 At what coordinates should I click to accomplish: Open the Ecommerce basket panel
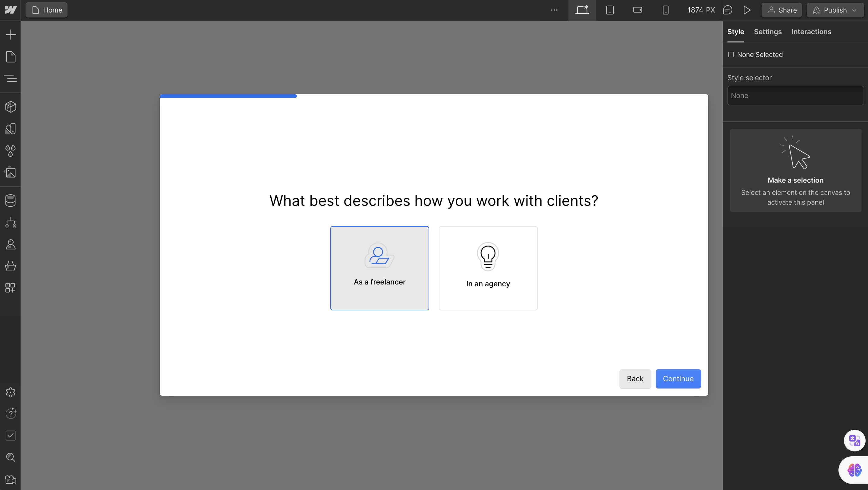(11, 266)
